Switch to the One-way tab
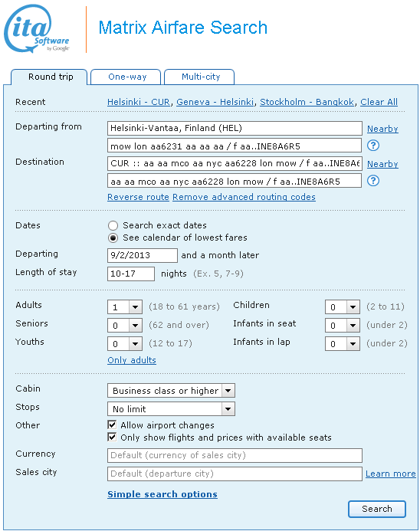420x531 pixels. [126, 77]
